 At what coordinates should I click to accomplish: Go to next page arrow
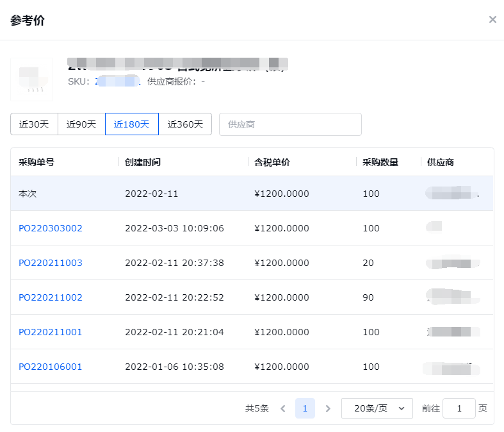coord(328,408)
